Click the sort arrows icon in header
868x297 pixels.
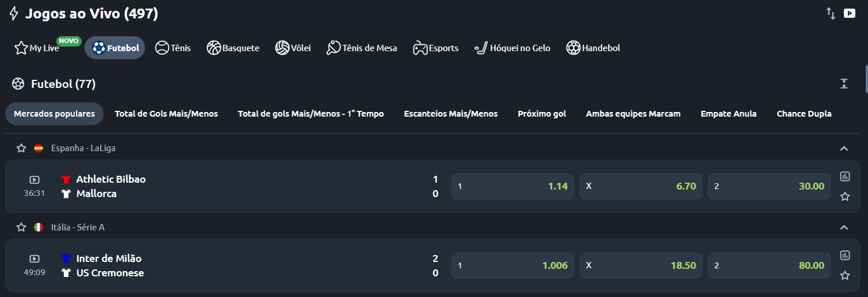coord(831,13)
